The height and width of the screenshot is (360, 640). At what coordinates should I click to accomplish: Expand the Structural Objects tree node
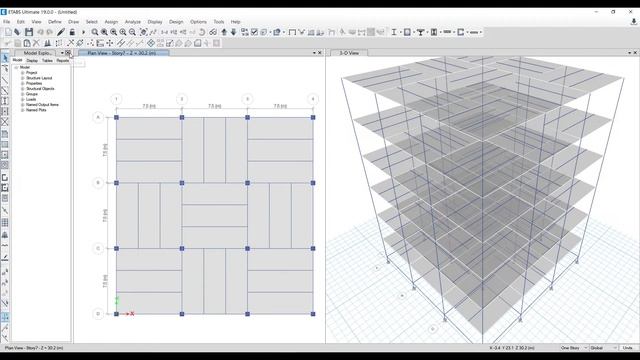coord(23,89)
